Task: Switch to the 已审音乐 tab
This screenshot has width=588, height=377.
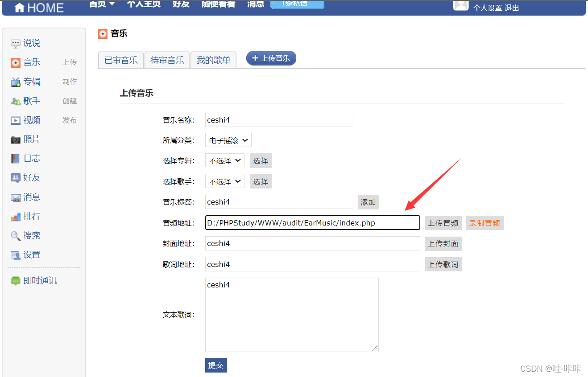Action: pos(121,60)
